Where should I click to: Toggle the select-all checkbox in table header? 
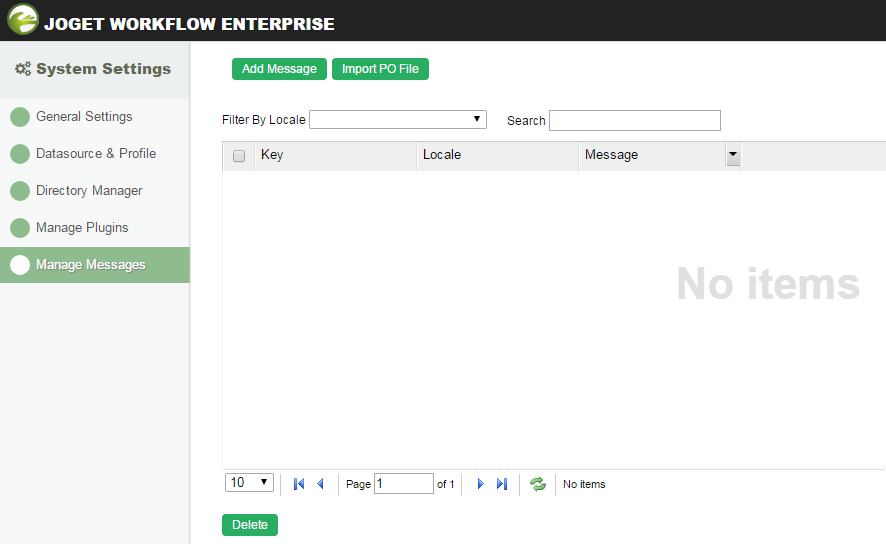tap(239, 156)
